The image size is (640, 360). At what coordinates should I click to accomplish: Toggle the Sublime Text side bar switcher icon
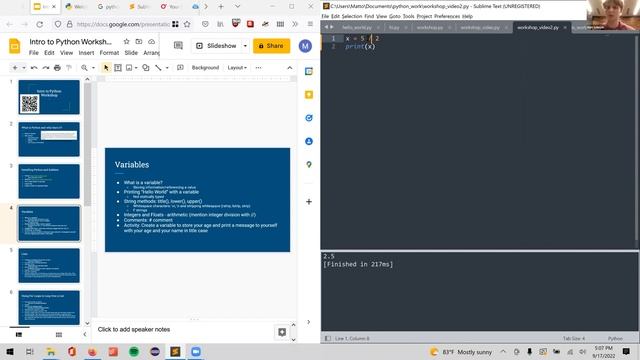tap(328, 338)
